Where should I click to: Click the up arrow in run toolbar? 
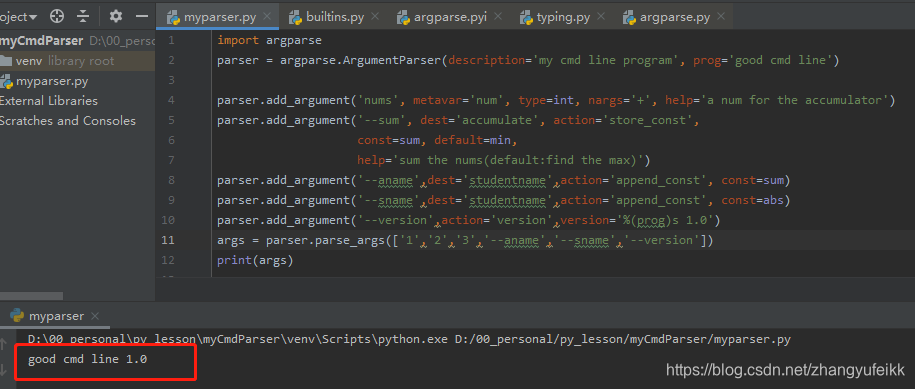point(4,344)
